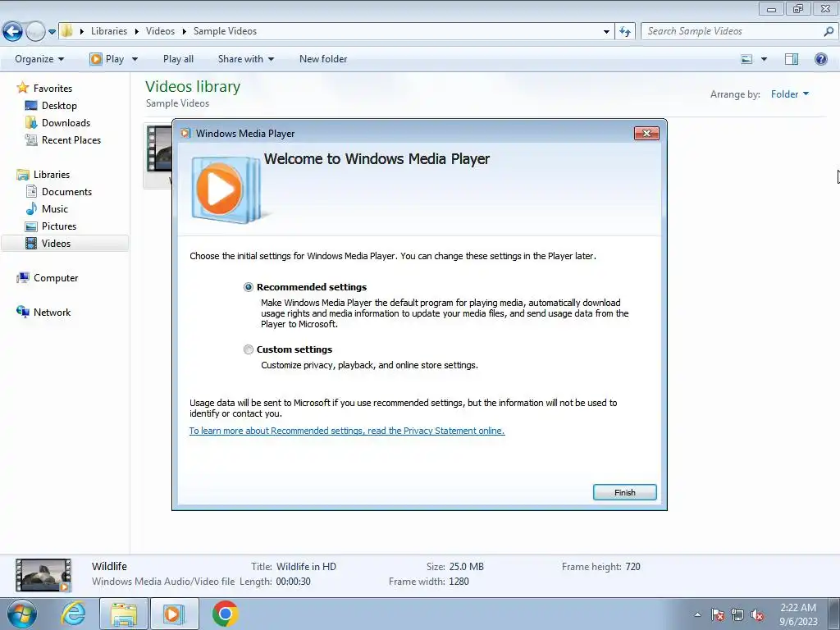Select the Recommended settings radio button

[x=248, y=287]
